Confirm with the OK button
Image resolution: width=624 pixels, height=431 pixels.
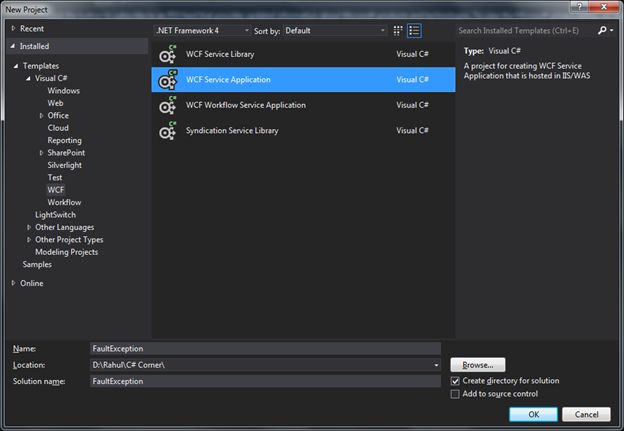pos(533,414)
